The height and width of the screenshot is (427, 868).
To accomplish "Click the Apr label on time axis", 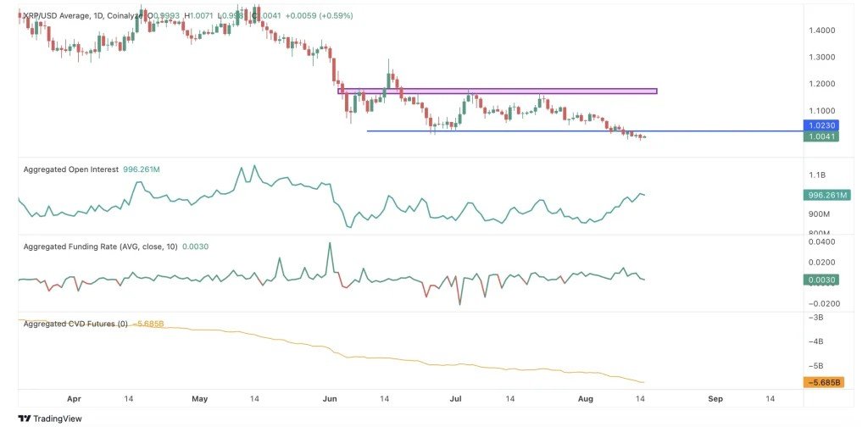I will 74,398.
